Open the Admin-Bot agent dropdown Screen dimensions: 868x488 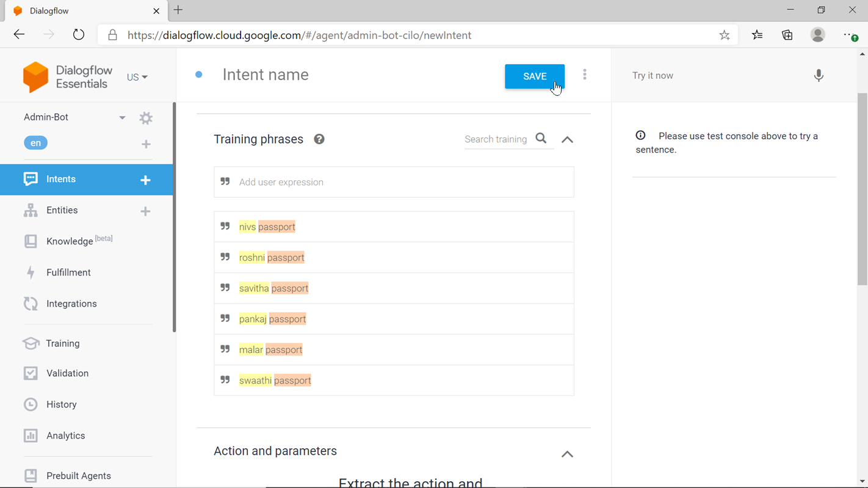point(122,117)
